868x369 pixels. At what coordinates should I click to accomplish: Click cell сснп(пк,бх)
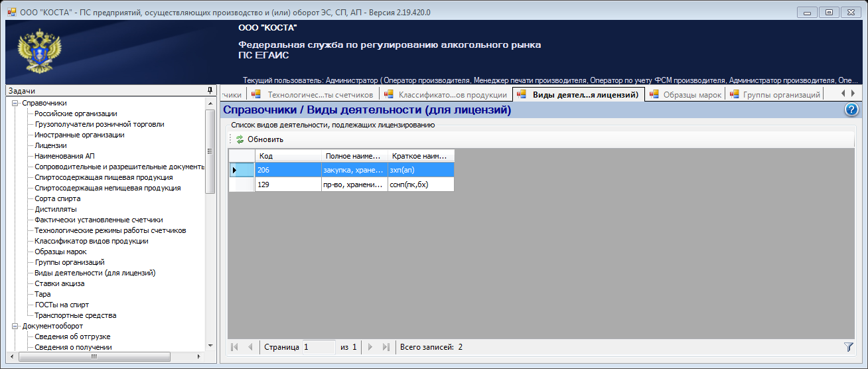click(421, 184)
